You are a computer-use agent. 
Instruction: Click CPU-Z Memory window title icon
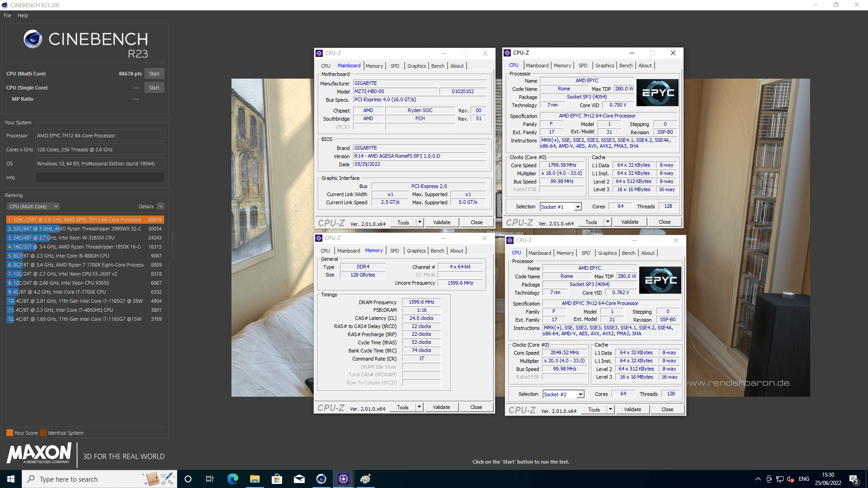pos(319,238)
